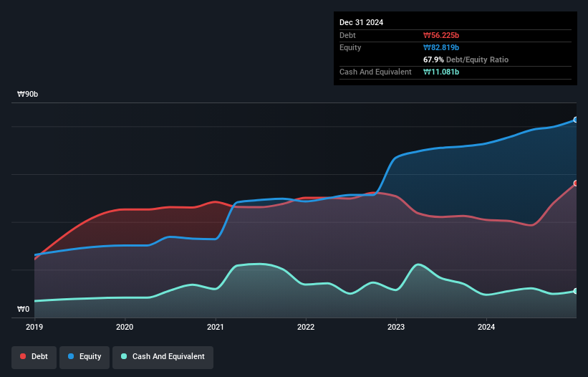Toggle the Debt series legend button
This screenshot has height=377, width=588.
pos(34,357)
